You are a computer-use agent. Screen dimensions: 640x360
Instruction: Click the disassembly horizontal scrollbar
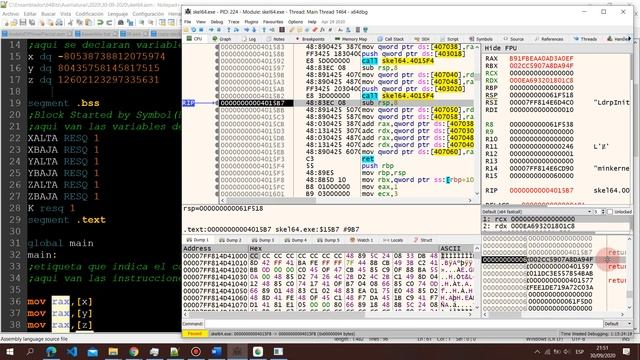click(346, 200)
